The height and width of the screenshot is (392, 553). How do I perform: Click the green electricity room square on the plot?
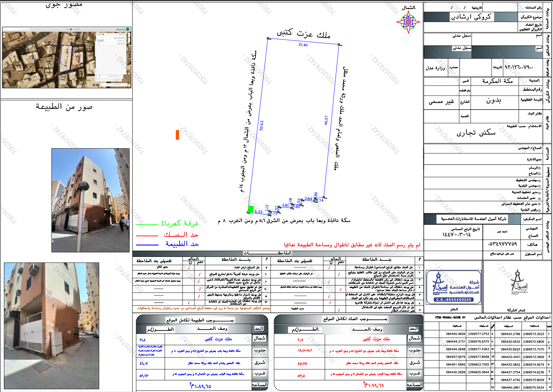(250, 209)
